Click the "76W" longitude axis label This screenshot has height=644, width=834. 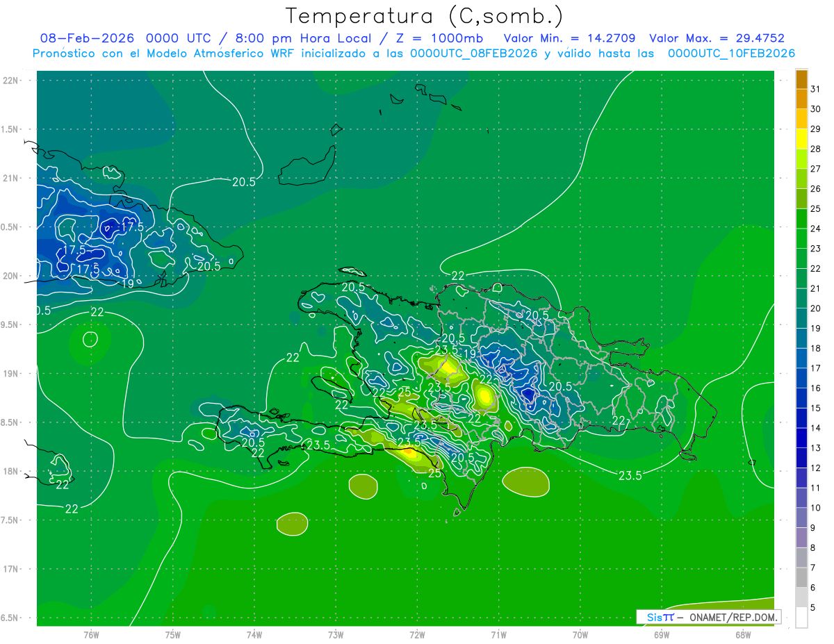[91, 635]
